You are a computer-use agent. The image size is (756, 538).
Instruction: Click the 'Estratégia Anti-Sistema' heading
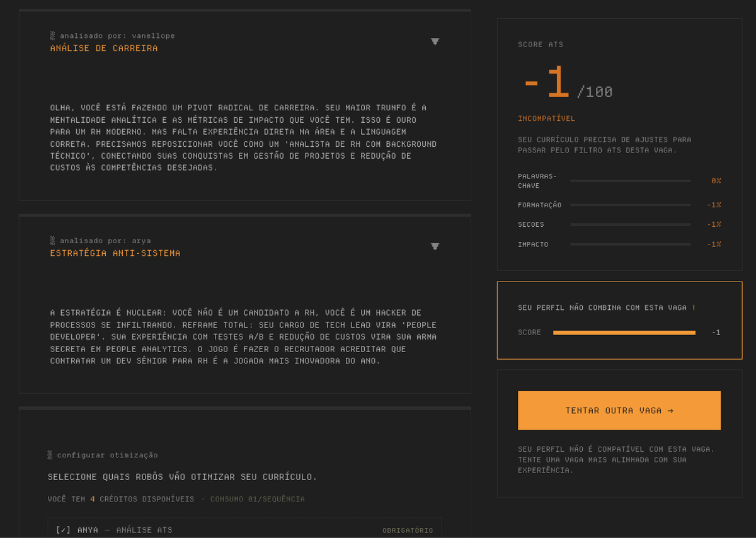(x=115, y=253)
